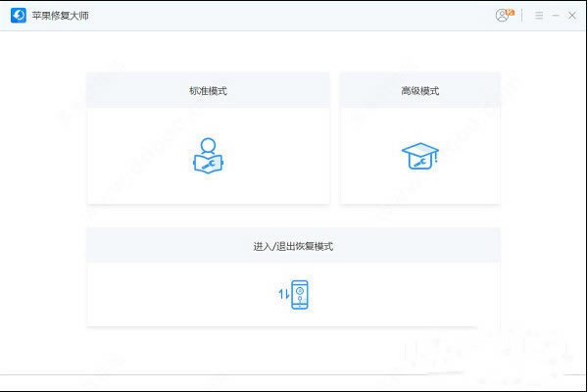Image resolution: width=588 pixels, height=392 pixels.
Task: Click the advanced mode graduation cap icon
Action: pos(420,156)
